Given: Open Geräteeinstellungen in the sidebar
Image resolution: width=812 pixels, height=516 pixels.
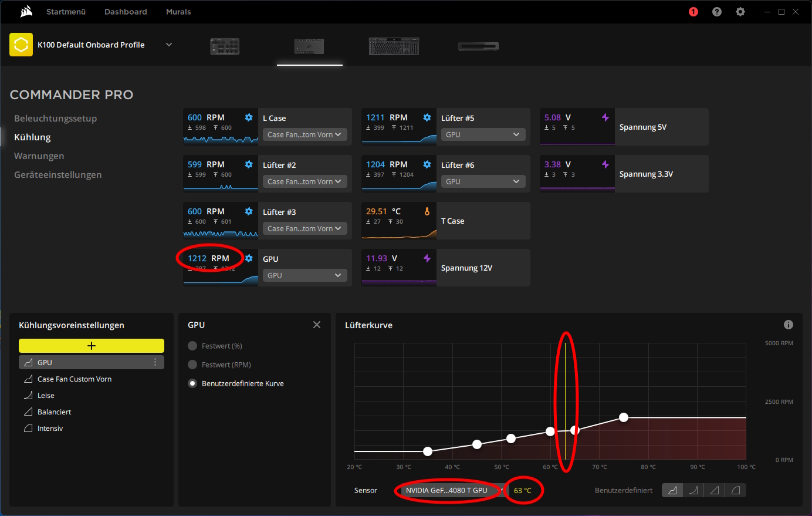Looking at the screenshot, I should coord(58,175).
